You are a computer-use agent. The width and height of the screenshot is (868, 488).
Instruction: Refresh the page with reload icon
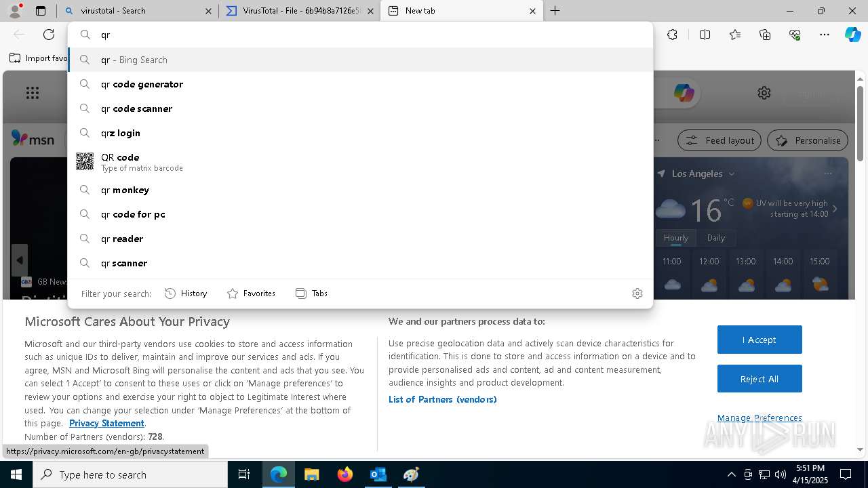coord(49,35)
